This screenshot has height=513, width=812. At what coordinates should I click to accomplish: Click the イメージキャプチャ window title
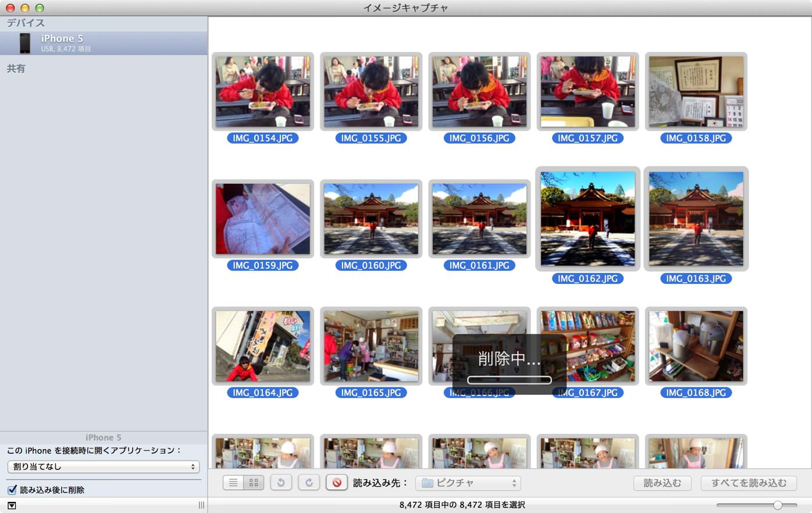coord(405,8)
